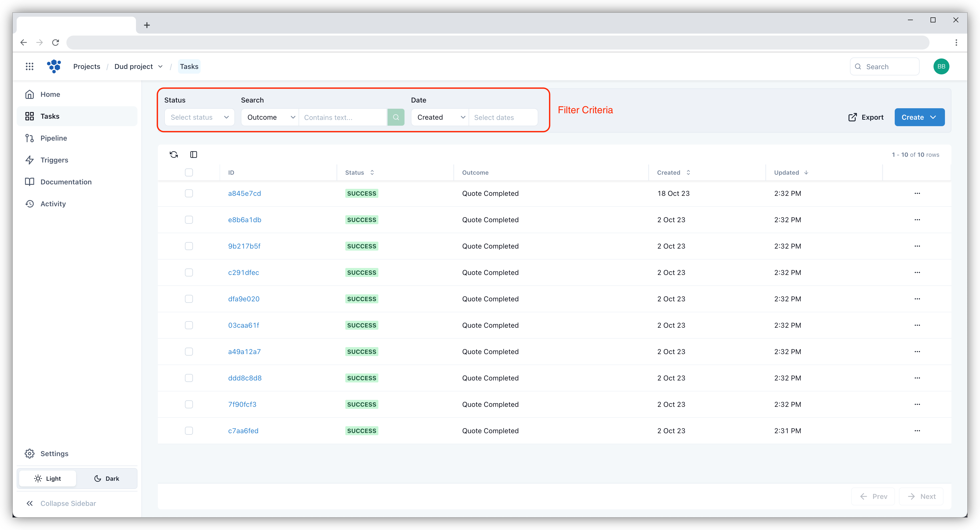Expand the Select status dropdown
Viewport: 980px width, 530px height.
(x=199, y=117)
